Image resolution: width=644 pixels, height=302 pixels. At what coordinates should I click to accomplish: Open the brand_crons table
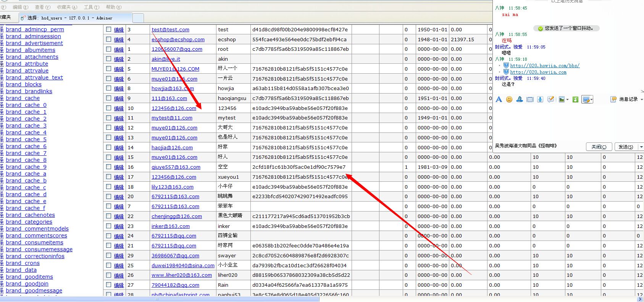click(x=23, y=263)
